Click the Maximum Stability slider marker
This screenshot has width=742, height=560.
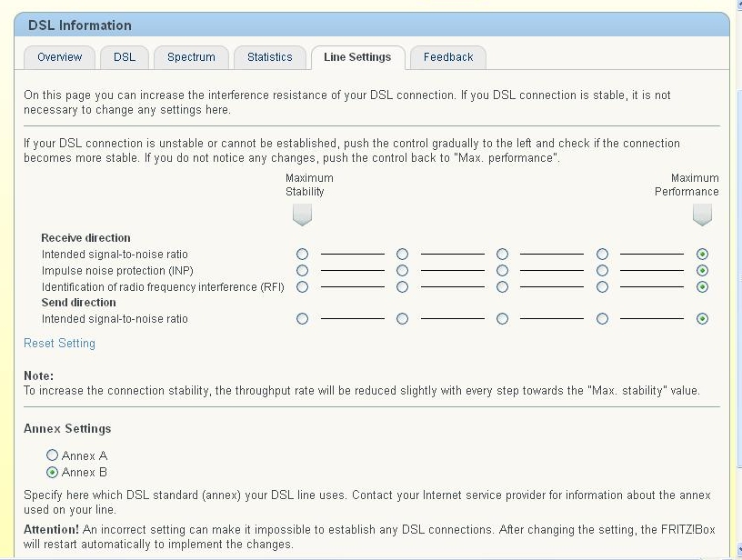[x=303, y=215]
